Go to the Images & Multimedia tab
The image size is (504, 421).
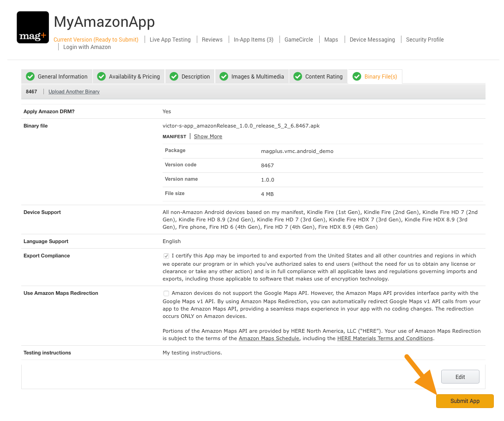pos(252,77)
